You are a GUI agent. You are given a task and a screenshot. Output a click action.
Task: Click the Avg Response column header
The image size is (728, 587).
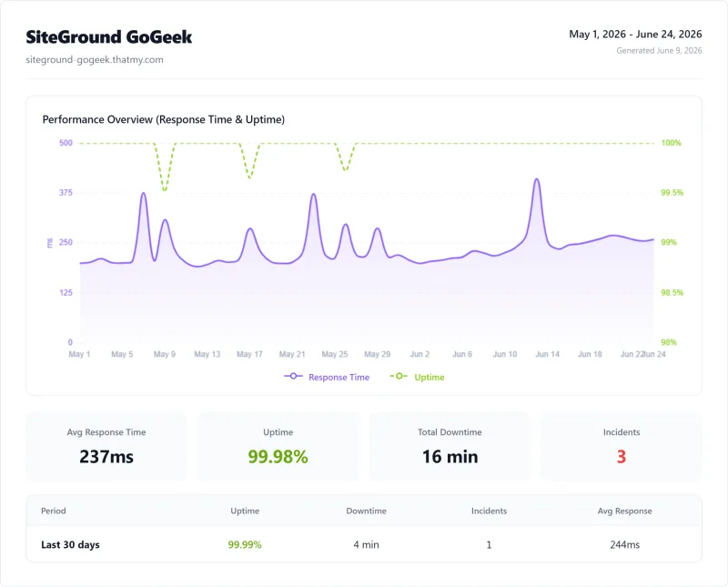click(624, 511)
